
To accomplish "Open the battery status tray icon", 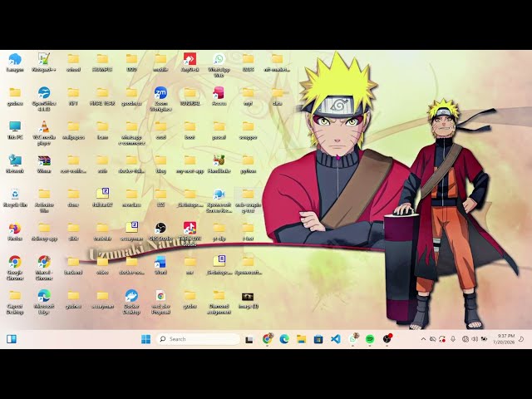I will coord(484,339).
